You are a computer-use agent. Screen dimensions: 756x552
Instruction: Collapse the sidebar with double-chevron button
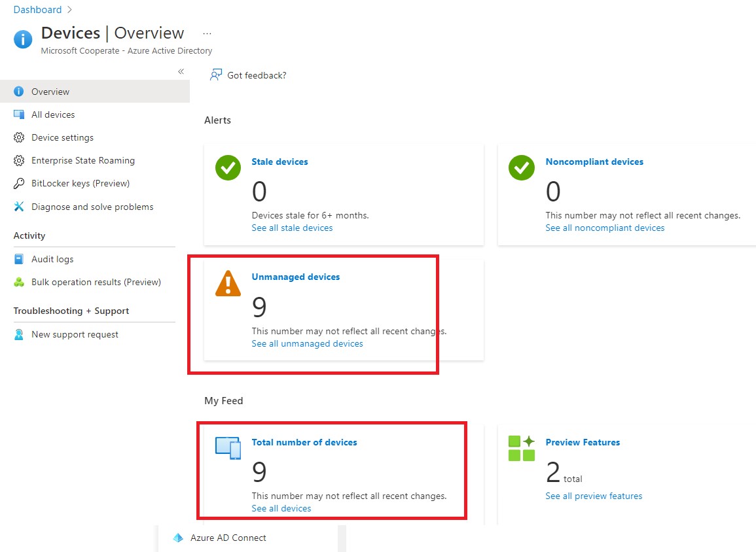point(181,71)
